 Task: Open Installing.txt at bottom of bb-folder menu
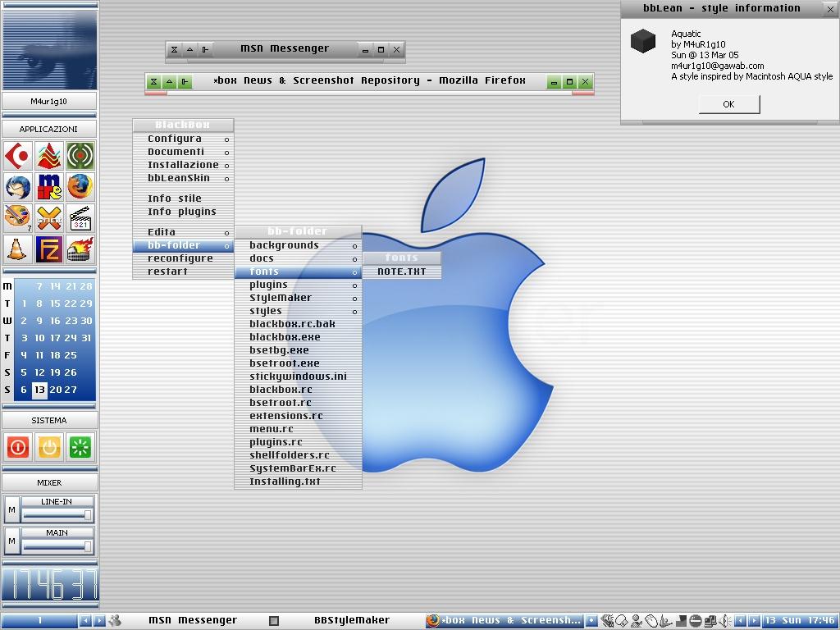pos(298,482)
